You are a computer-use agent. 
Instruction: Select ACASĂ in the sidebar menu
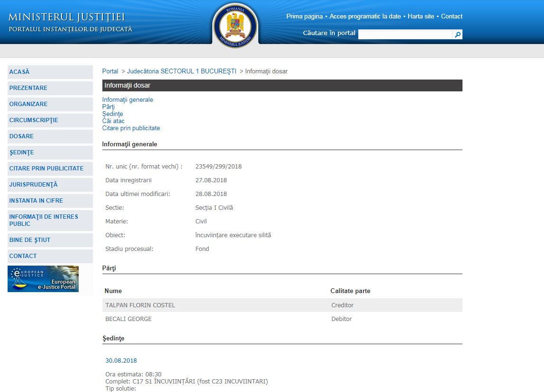click(19, 72)
